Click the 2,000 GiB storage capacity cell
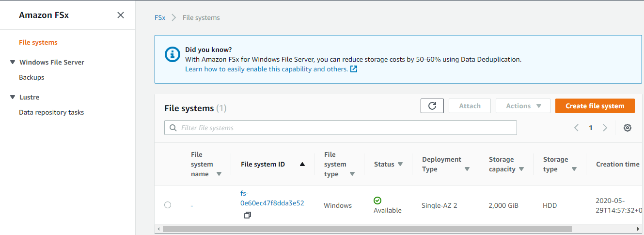644x235 pixels. click(503, 205)
